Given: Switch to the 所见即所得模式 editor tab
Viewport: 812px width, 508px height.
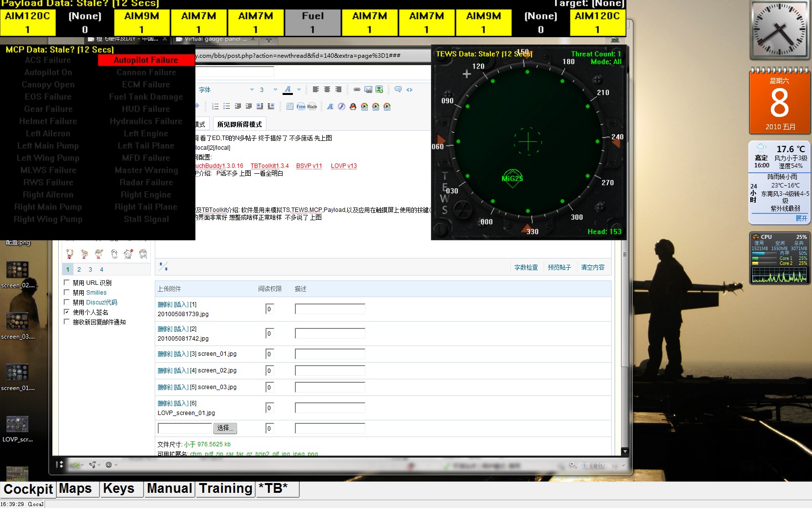Looking at the screenshot, I should [x=239, y=124].
